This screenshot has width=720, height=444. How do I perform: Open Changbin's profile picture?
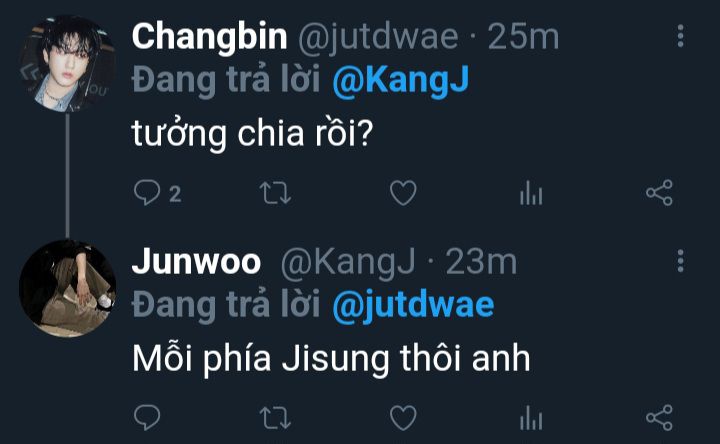(68, 63)
